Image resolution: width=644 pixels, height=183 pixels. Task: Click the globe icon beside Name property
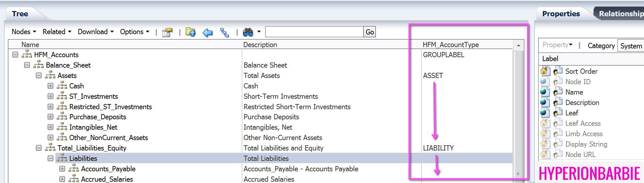(544, 92)
